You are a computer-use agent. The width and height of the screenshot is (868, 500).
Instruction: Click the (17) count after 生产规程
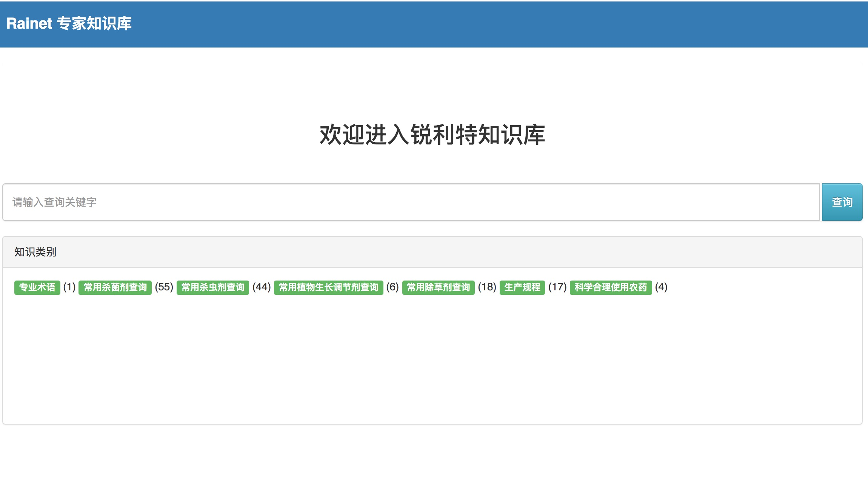(557, 287)
